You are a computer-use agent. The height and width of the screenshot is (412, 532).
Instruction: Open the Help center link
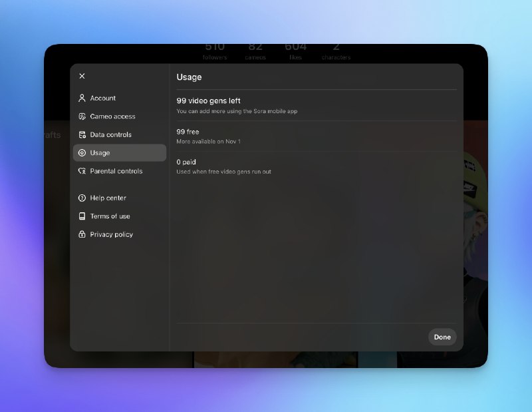(120, 198)
